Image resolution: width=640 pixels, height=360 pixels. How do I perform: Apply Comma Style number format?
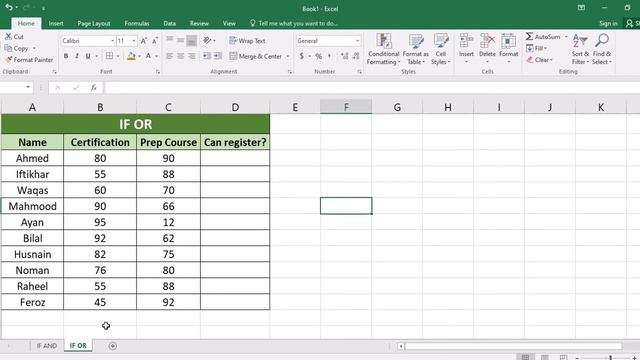tap(329, 56)
